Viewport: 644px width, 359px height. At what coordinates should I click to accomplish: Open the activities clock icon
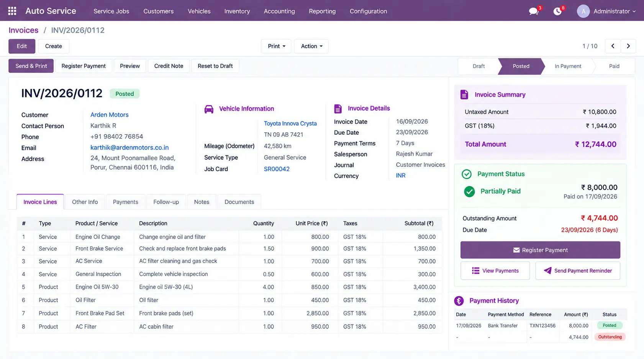point(558,11)
